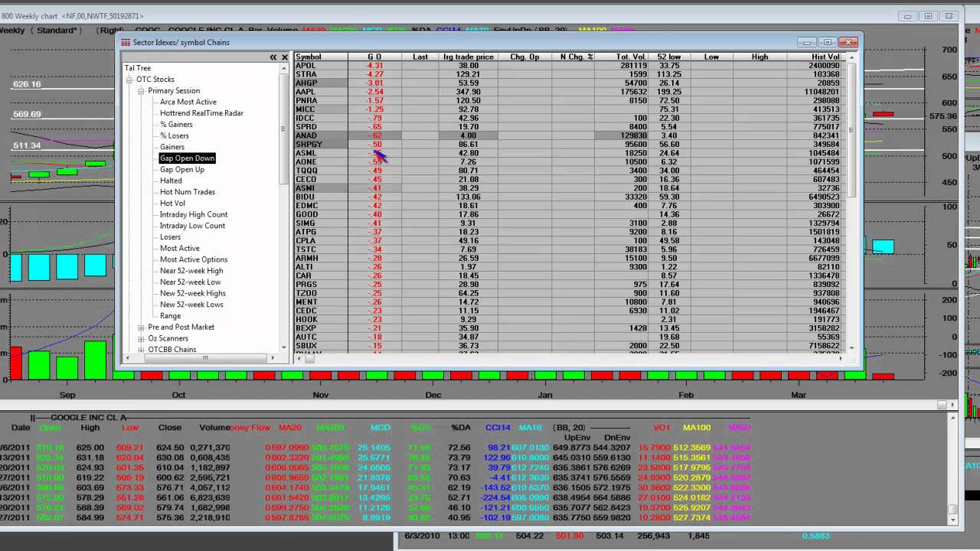This screenshot has height=551, width=980.
Task: Select the AAPL row symbol
Action: pos(305,92)
